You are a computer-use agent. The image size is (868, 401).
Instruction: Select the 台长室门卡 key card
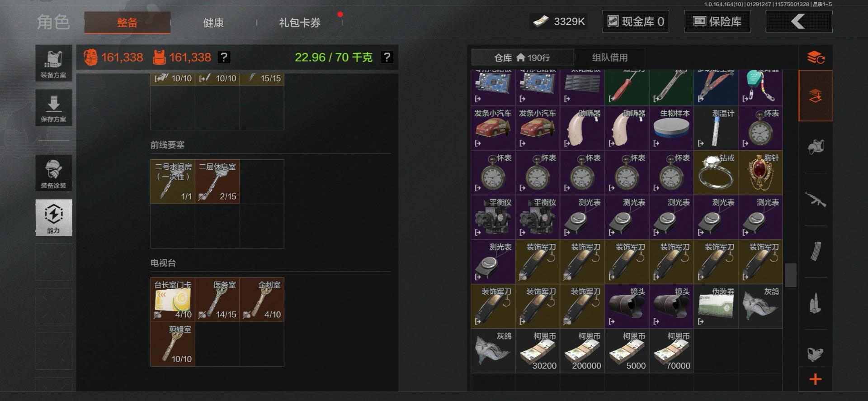(x=173, y=300)
